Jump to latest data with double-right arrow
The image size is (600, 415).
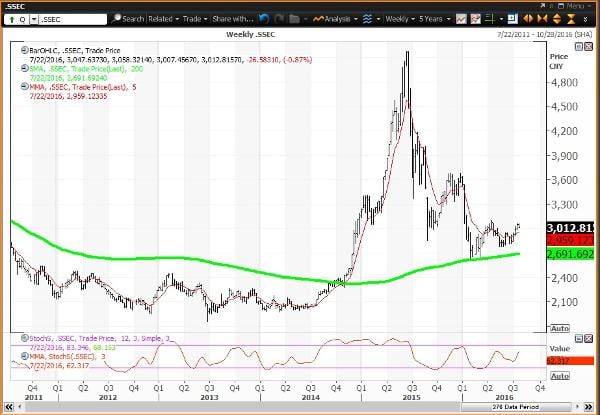click(x=589, y=407)
